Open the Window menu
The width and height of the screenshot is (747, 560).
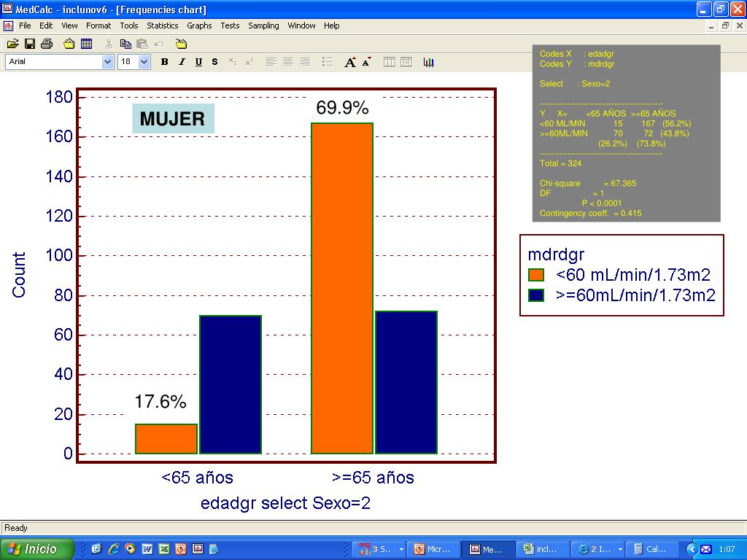click(x=301, y=26)
